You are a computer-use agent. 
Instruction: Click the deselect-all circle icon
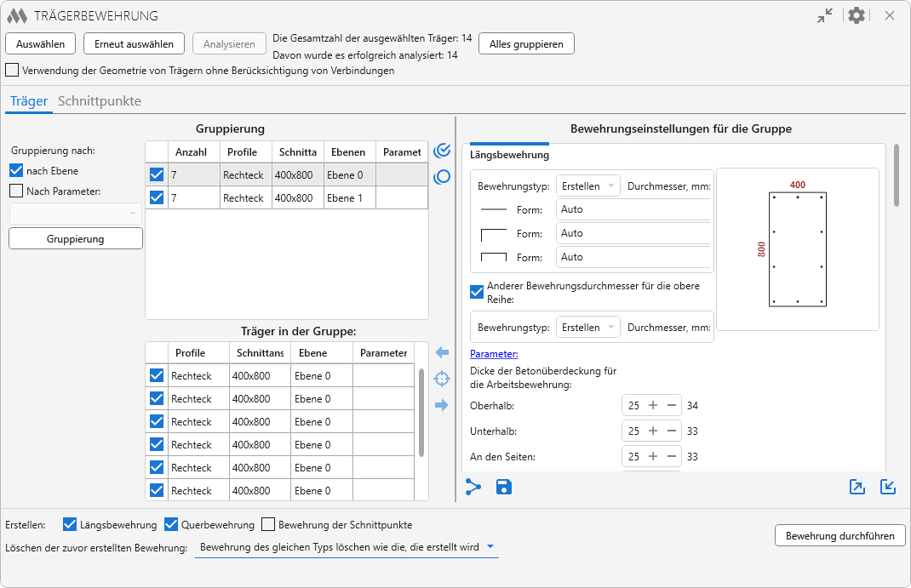pyautogui.click(x=442, y=177)
